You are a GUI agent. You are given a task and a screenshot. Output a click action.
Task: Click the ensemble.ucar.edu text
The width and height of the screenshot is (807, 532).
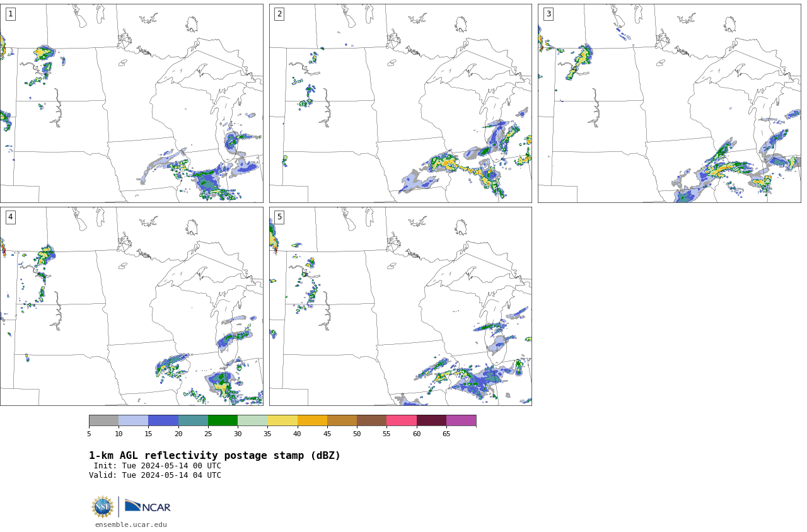(x=131, y=524)
